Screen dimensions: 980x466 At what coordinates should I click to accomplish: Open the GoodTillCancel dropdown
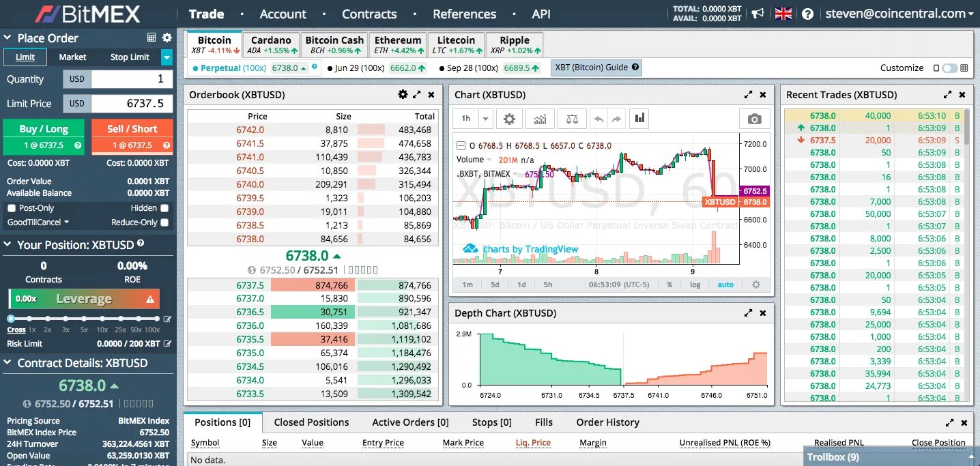(38, 222)
